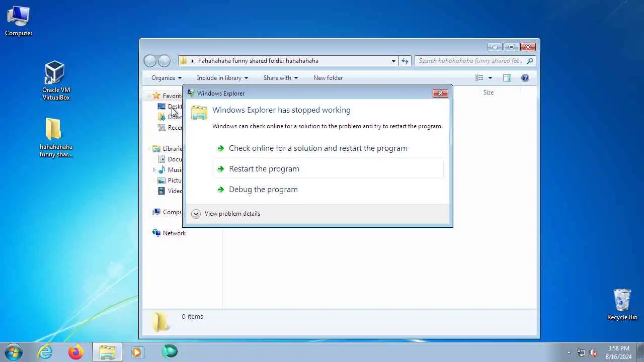The image size is (644, 362).
Task: Maximize the Explorer folder window
Action: pos(511,47)
